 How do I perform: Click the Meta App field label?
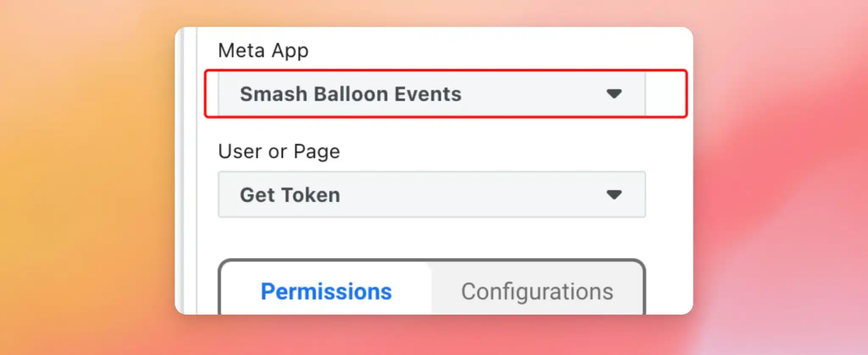263,51
